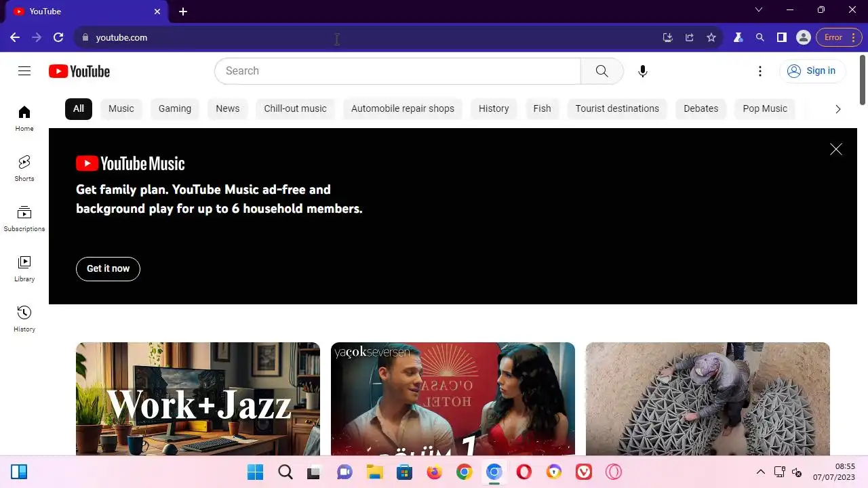Image resolution: width=868 pixels, height=488 pixels.
Task: Click the Error menu button
Action: coord(840,37)
